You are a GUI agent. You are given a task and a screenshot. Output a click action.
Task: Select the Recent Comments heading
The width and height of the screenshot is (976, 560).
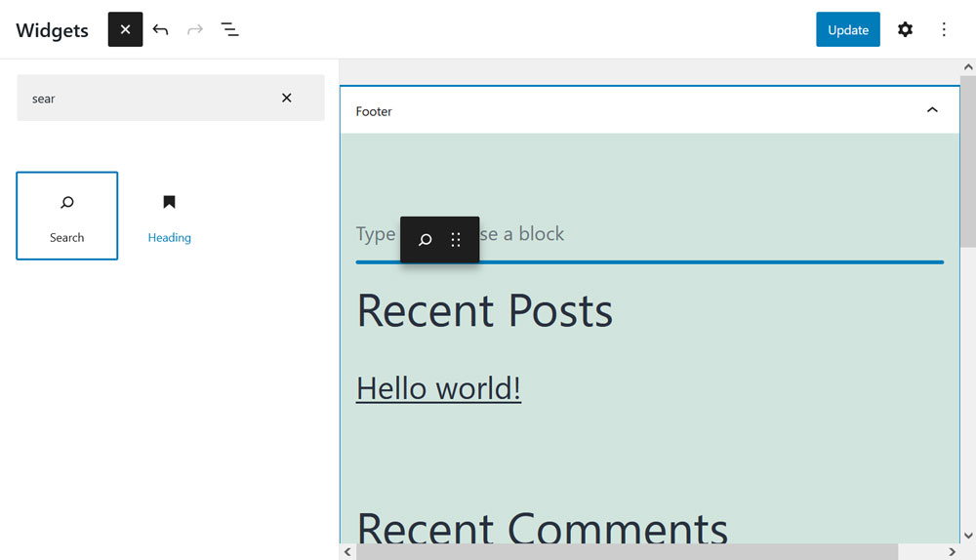pos(542,528)
